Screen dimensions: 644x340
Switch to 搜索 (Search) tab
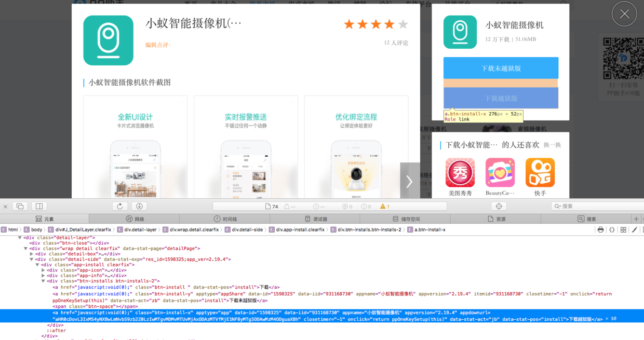[x=586, y=219]
